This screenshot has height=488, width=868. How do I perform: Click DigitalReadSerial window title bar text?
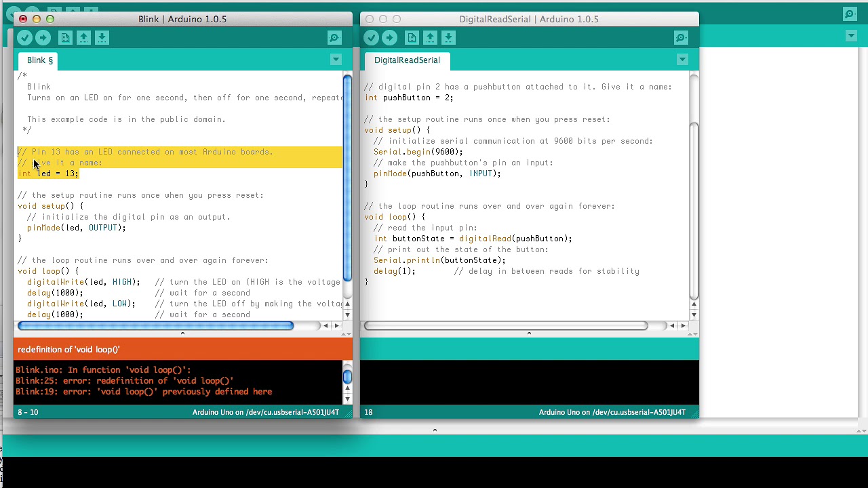pos(529,19)
